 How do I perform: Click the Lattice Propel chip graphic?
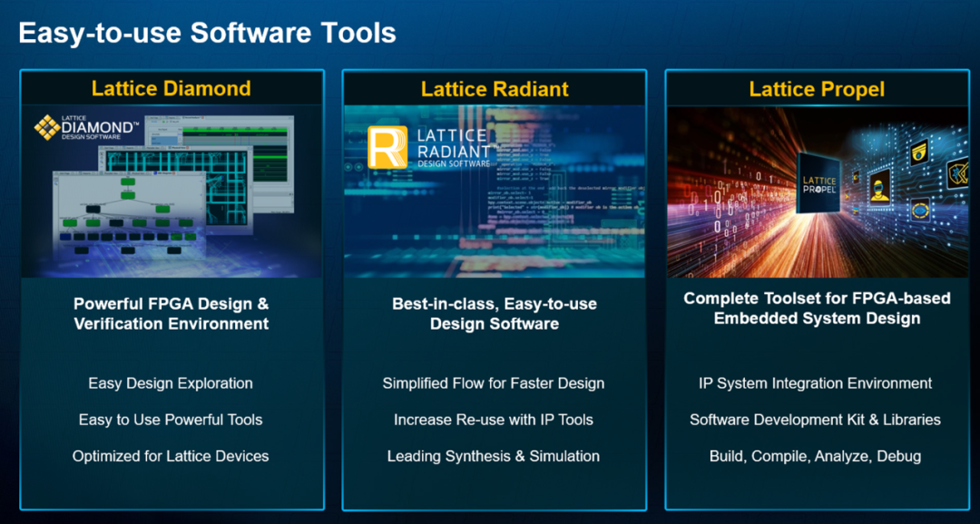tap(818, 184)
